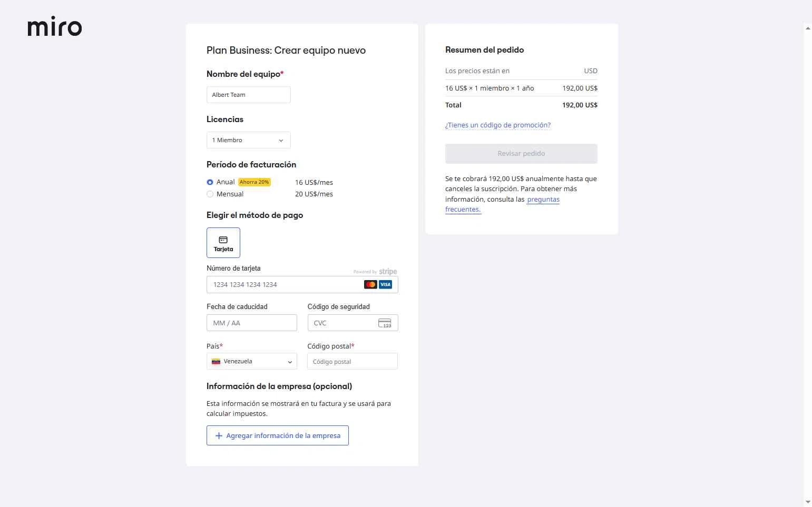Open the Licencias member dropdown
This screenshot has width=812, height=507.
pyautogui.click(x=248, y=140)
